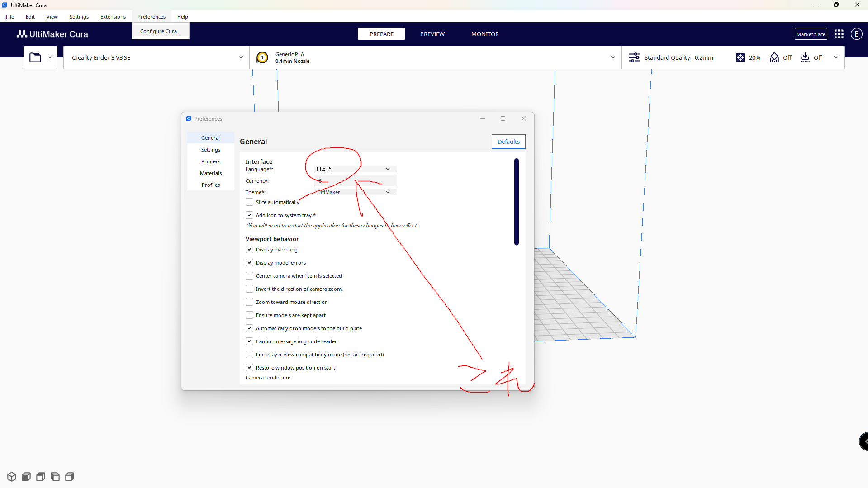This screenshot has height=488, width=868.
Task: Click the extruder 1 material icon
Action: tap(262, 57)
